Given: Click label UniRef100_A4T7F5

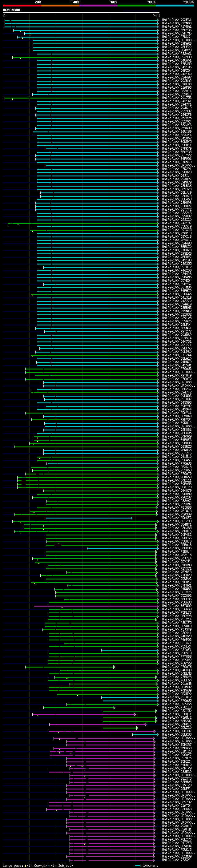Looking at the screenshot, I should tap(177, 843).
